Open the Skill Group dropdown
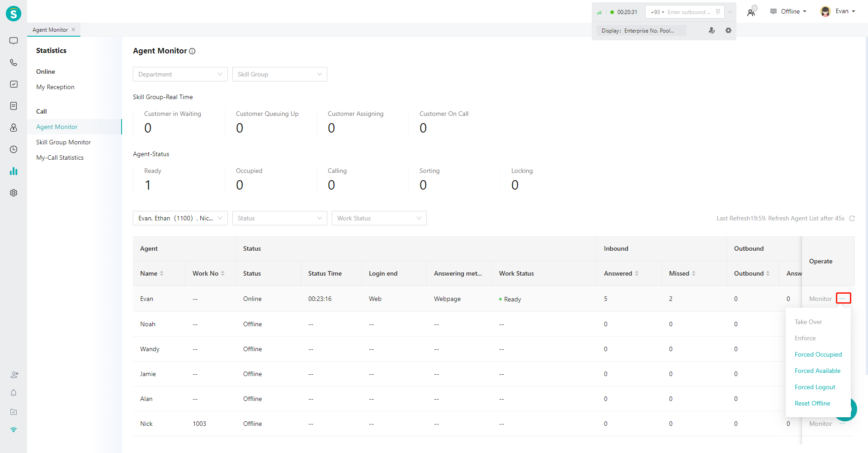Screen dimensions: 868x453 tap(280, 74)
